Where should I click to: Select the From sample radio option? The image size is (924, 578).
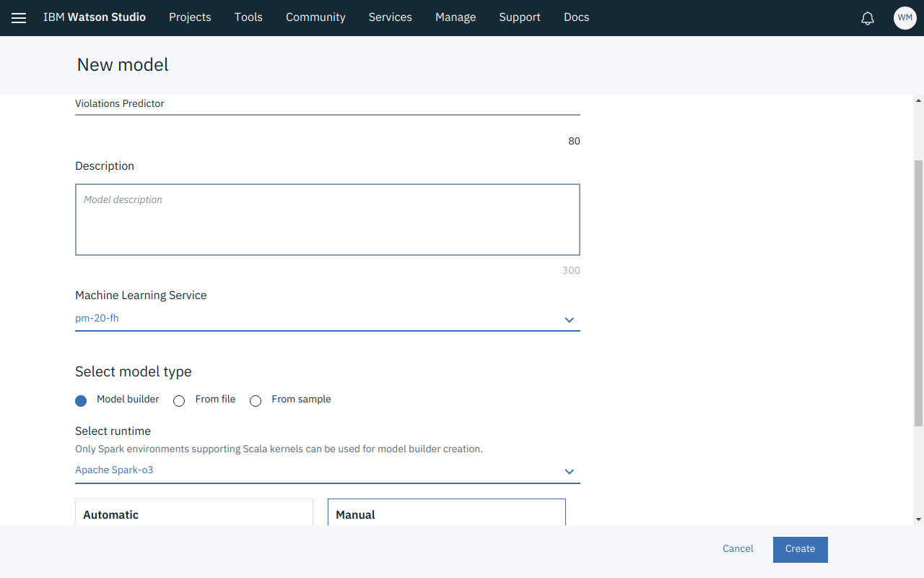coord(256,400)
